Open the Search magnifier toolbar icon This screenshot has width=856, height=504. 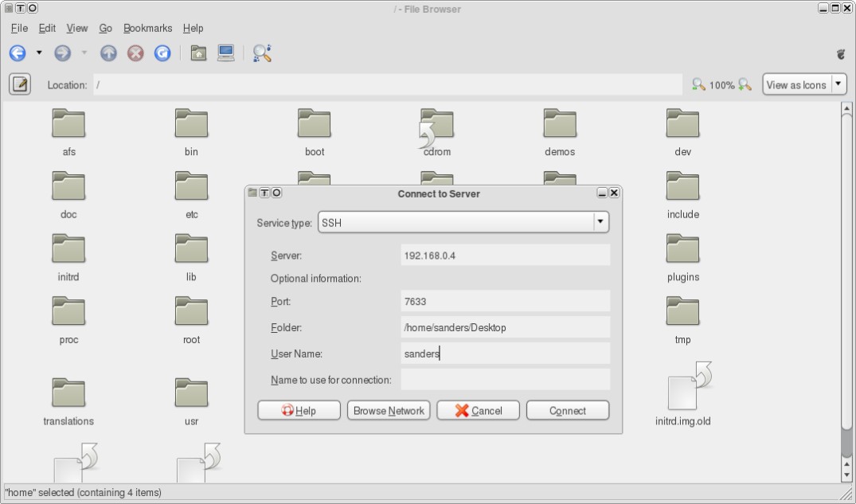coord(262,53)
